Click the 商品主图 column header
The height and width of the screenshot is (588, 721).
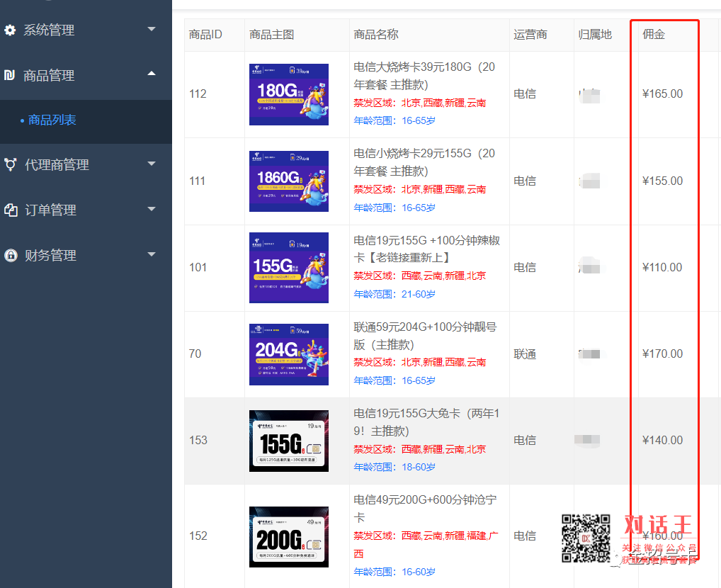(x=272, y=35)
